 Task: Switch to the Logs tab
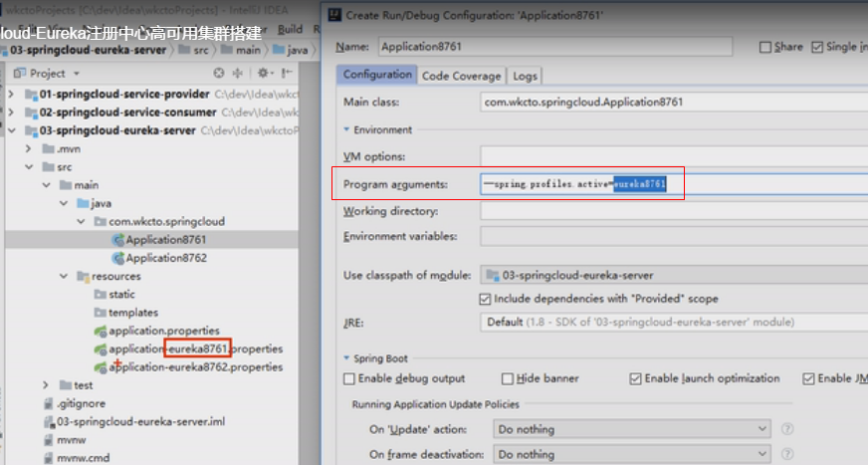[525, 76]
